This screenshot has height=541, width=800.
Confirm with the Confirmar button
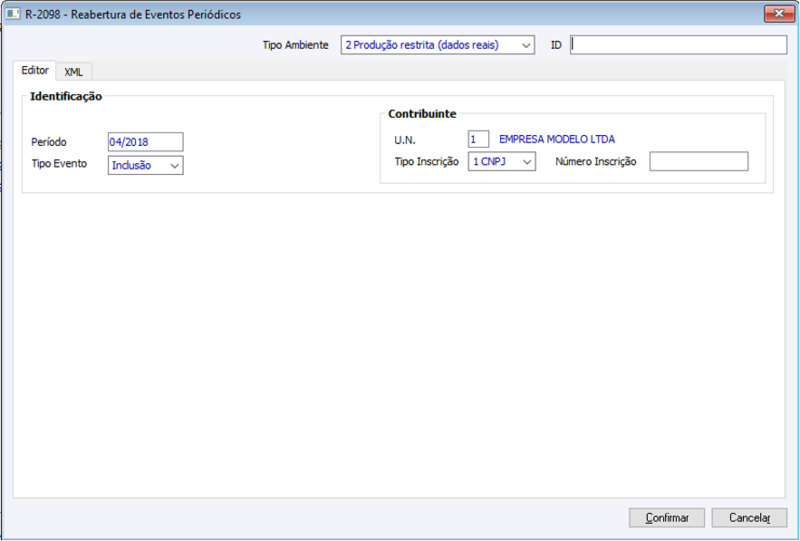[x=667, y=518]
